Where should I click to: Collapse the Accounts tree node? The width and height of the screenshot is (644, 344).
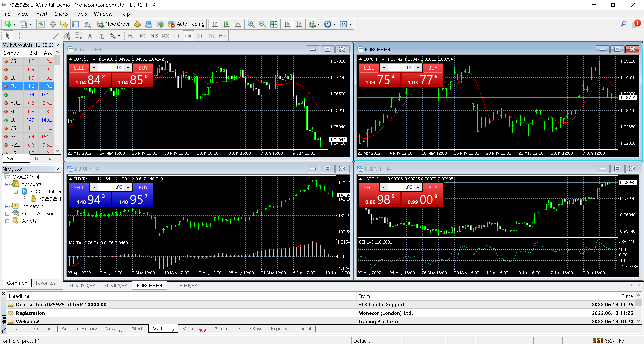(7, 184)
